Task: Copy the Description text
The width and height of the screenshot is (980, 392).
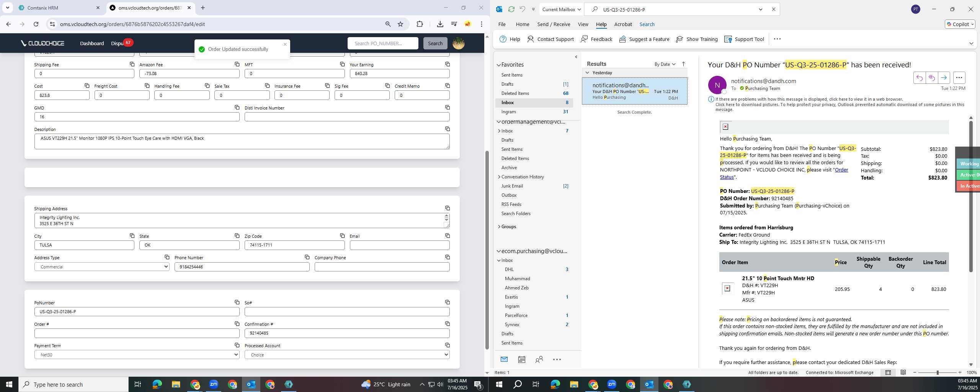Action: tap(448, 129)
